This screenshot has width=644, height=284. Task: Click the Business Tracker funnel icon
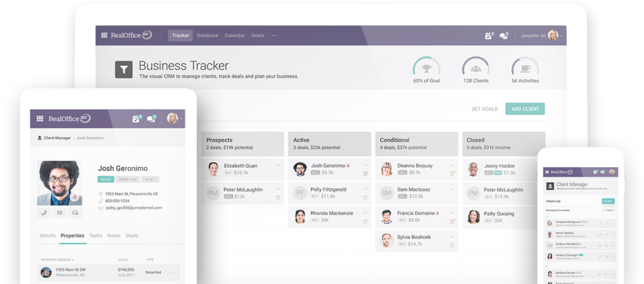point(124,69)
